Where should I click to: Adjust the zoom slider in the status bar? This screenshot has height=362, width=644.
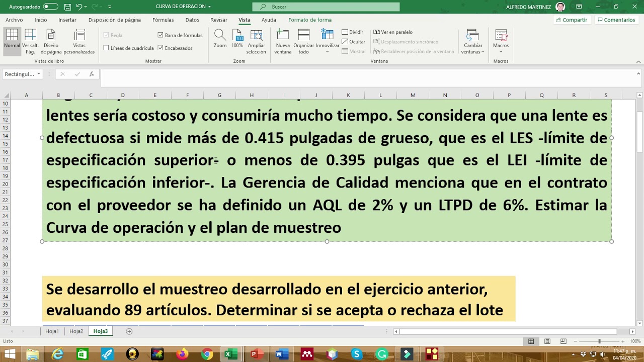click(x=599, y=341)
